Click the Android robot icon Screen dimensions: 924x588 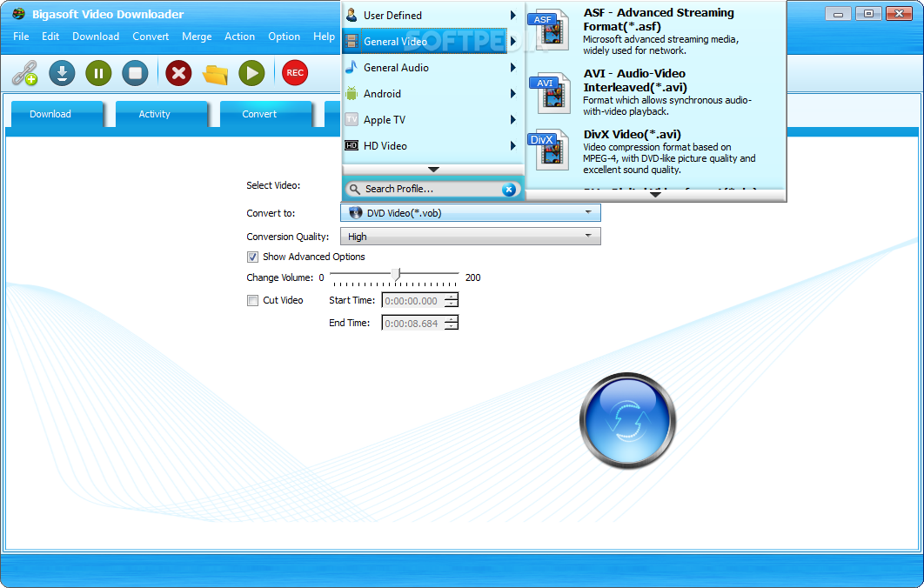coord(352,93)
